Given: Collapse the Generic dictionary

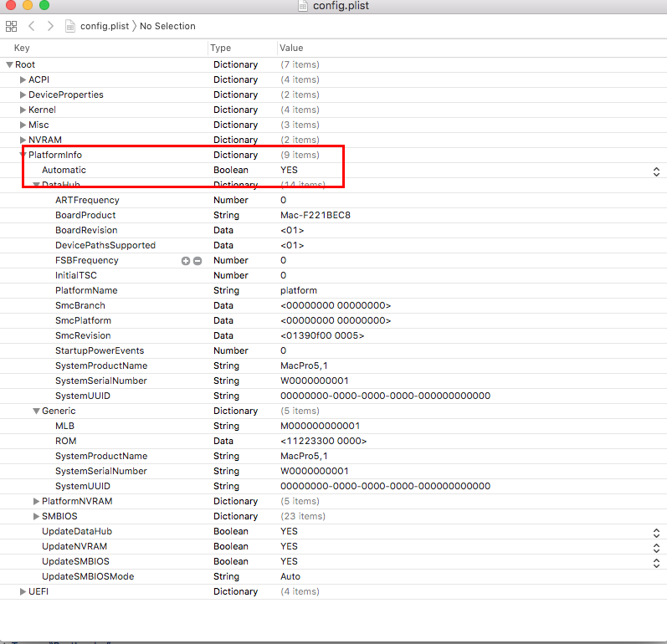Looking at the screenshot, I should click(37, 411).
